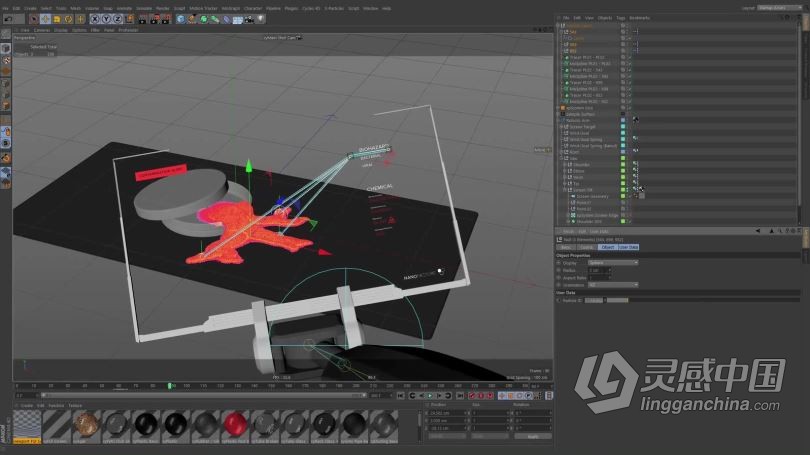Click the green timeline playhead marker

pyautogui.click(x=169, y=386)
